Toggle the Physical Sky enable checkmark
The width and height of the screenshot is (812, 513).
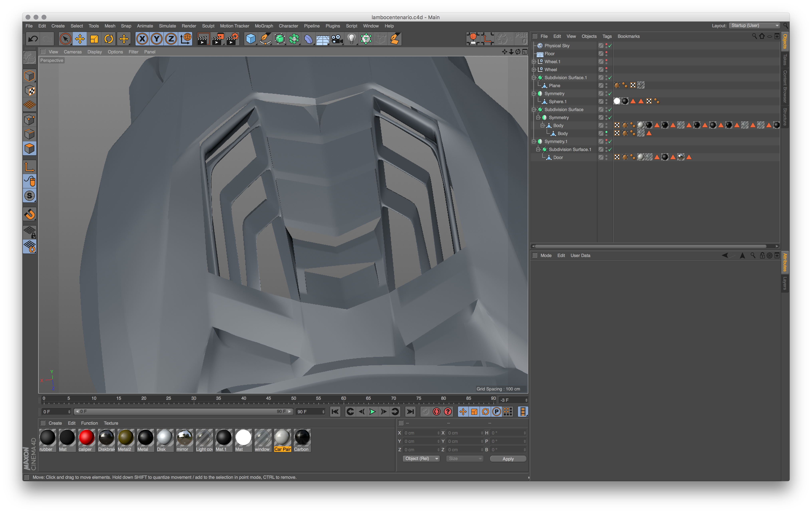coord(610,46)
